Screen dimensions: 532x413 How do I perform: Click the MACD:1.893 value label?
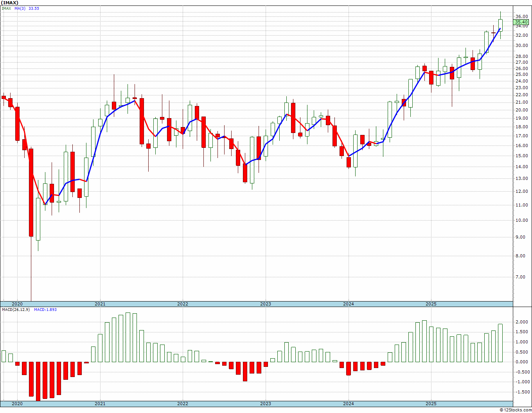tap(45, 309)
